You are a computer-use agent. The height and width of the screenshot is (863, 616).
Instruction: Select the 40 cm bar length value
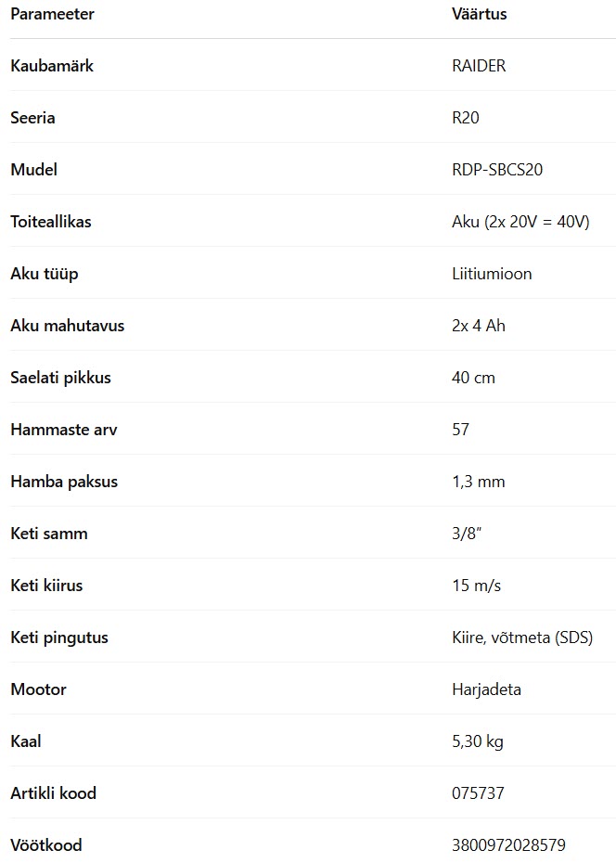pyautogui.click(x=473, y=378)
